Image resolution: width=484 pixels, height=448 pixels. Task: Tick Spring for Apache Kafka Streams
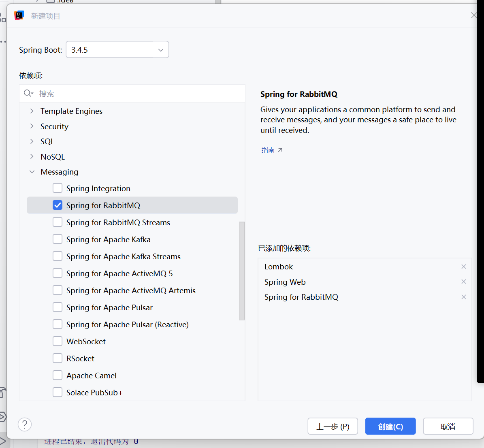[x=58, y=256]
